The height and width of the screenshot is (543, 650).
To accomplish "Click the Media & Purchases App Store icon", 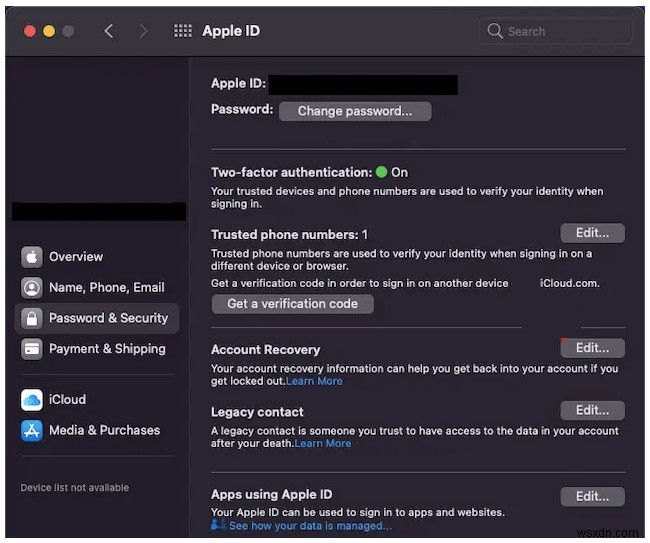I will 32,431.
